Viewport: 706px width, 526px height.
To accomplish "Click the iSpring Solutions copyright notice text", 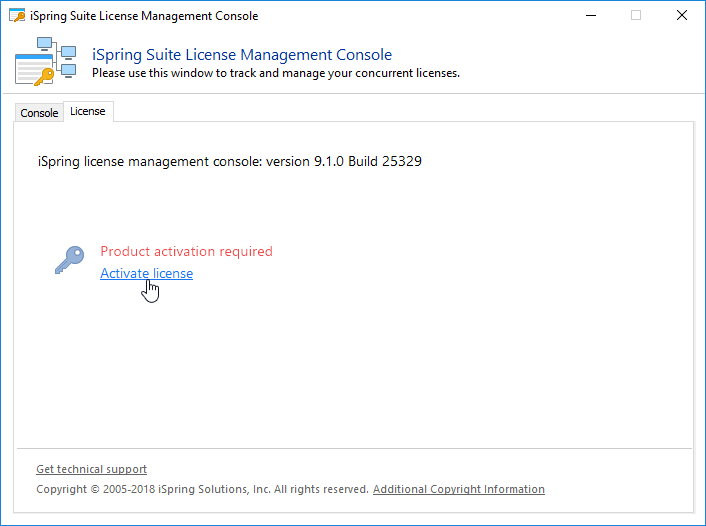I will click(x=203, y=489).
